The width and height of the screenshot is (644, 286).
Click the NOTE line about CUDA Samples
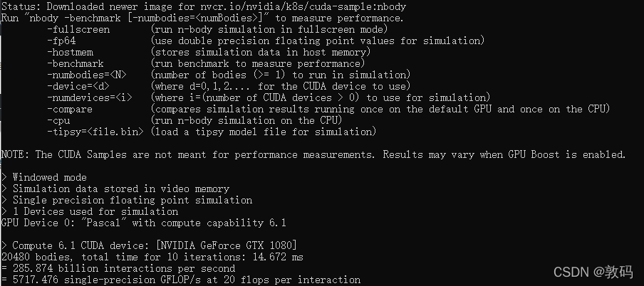(x=313, y=154)
